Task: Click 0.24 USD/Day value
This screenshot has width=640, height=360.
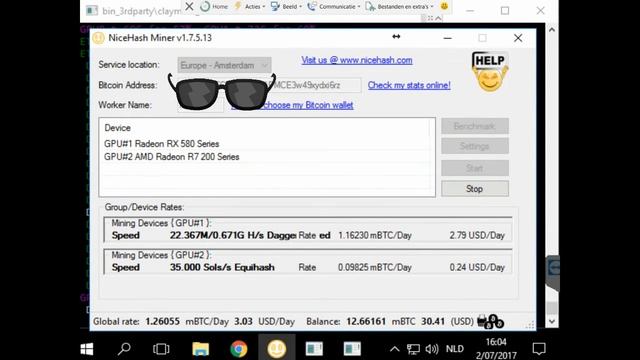Action: (x=477, y=268)
